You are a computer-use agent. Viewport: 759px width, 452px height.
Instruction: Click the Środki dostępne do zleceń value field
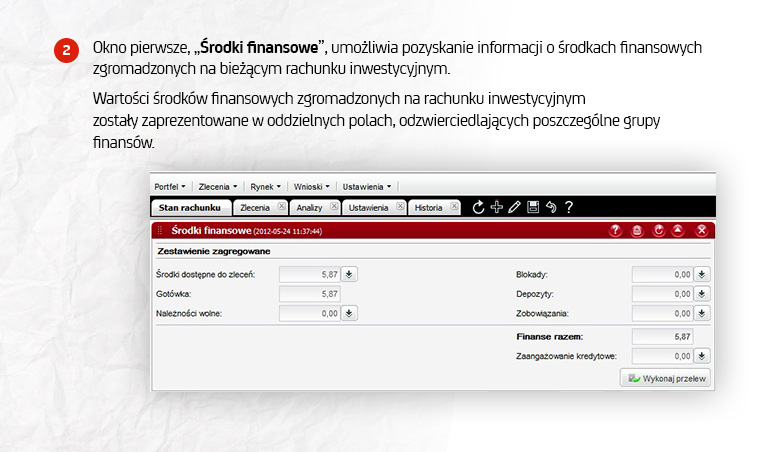tap(310, 274)
